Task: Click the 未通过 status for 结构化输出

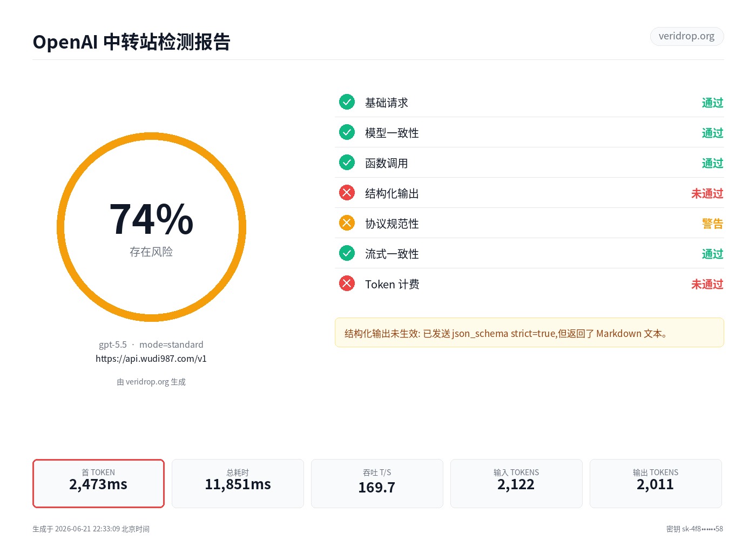Action: point(707,193)
